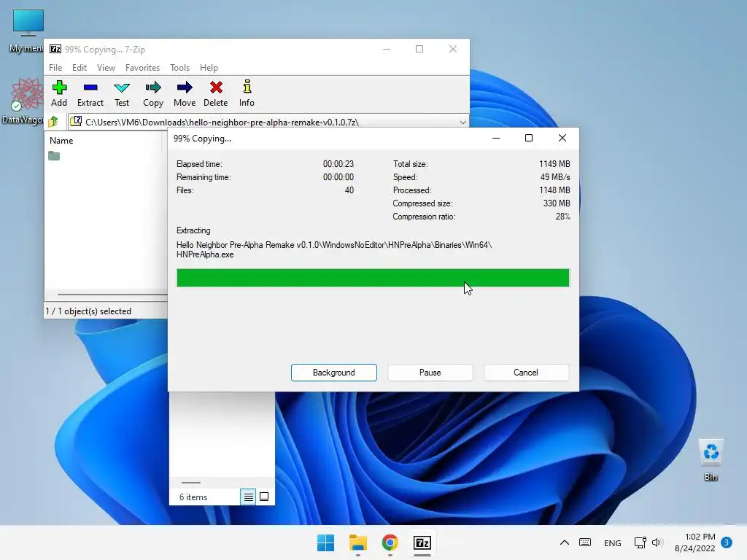
Task: Click the 28% compression ratio value
Action: tap(562, 217)
